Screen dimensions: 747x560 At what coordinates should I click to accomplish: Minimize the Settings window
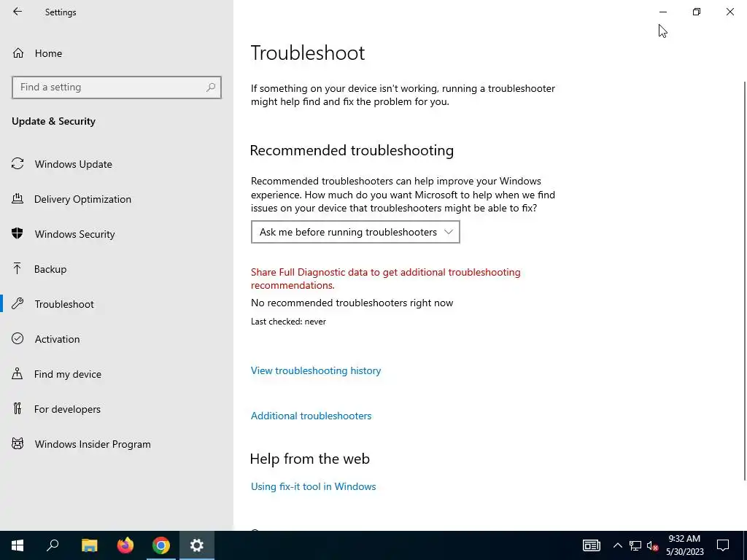[663, 12]
